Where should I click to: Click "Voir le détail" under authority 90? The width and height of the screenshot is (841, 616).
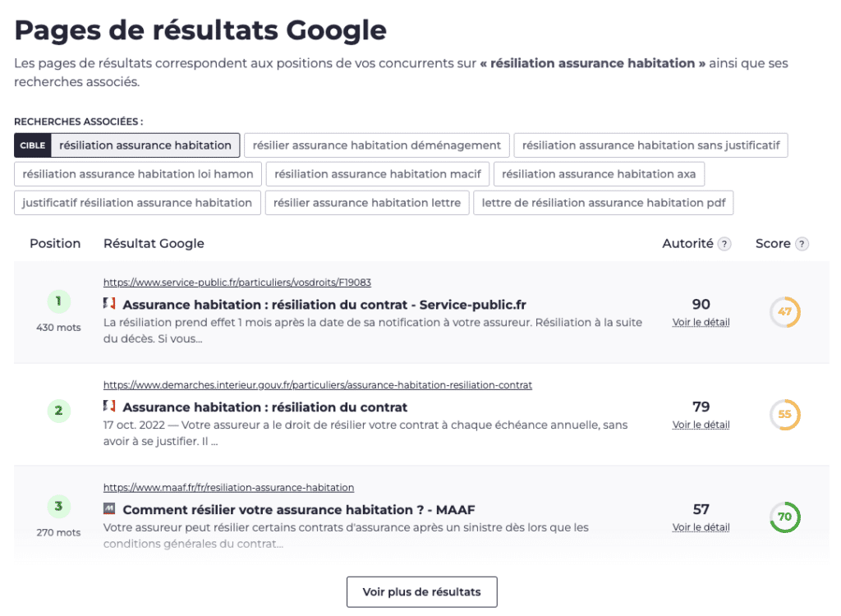pos(701,322)
